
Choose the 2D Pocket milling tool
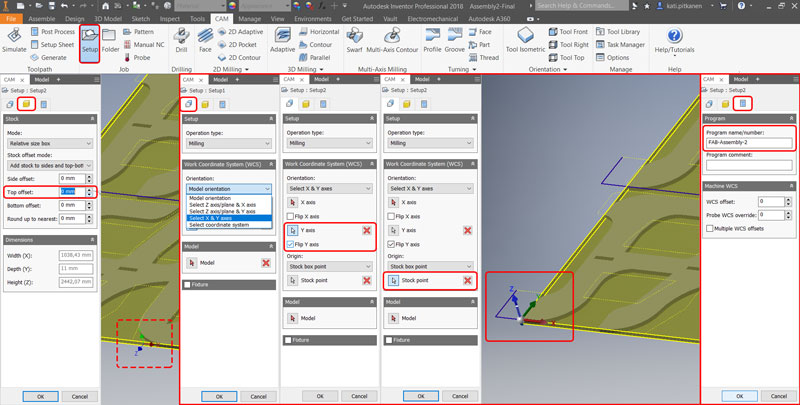pyautogui.click(x=237, y=45)
